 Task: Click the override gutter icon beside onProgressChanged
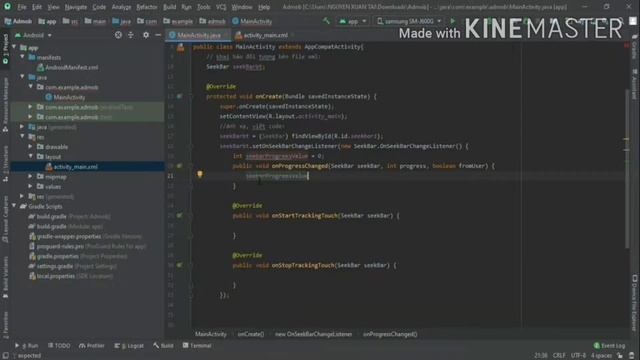click(180, 166)
